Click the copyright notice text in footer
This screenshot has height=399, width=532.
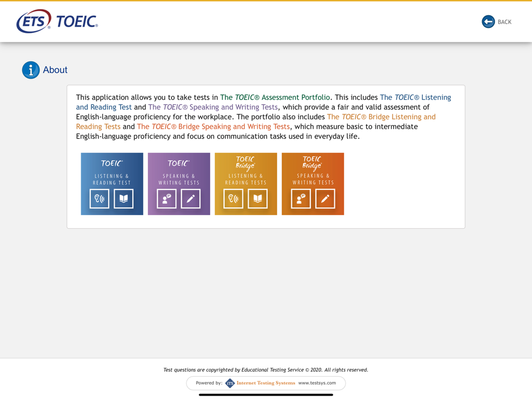tap(265, 370)
